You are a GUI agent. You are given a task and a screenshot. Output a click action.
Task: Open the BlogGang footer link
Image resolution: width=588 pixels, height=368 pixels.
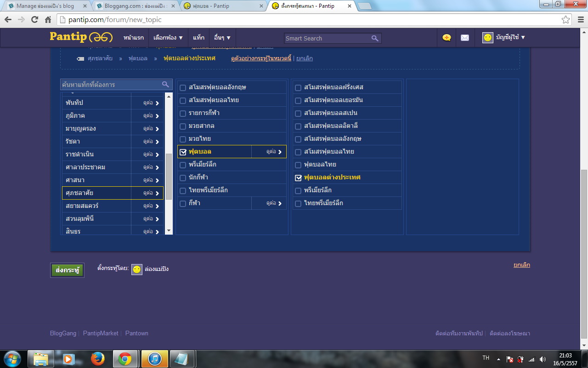[x=64, y=333]
